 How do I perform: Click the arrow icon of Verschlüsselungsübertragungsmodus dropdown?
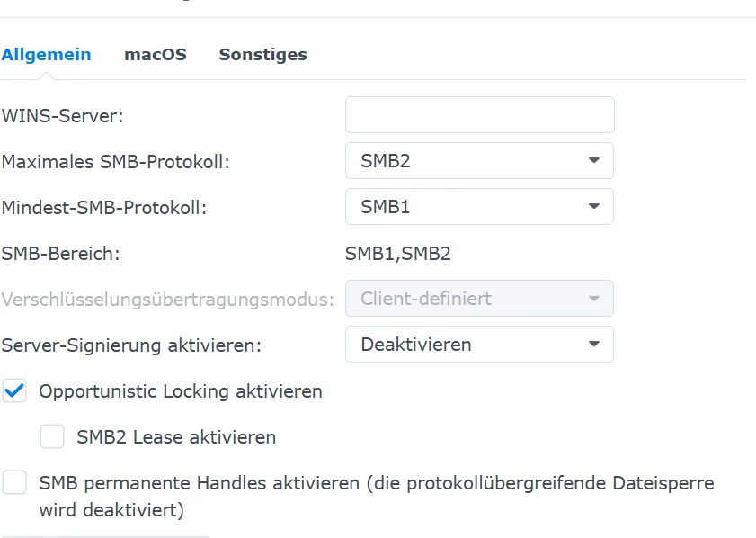pos(594,298)
